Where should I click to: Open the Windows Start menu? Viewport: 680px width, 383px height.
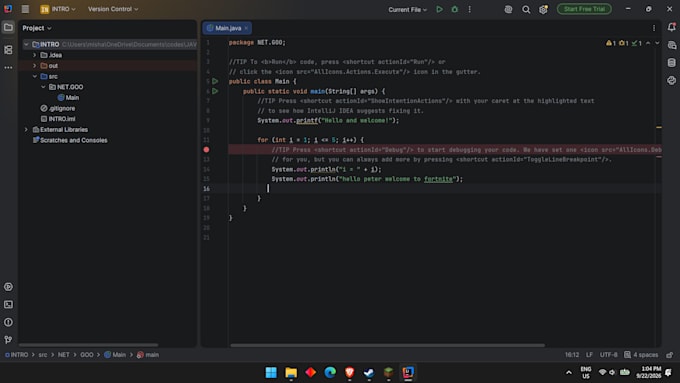(x=271, y=372)
